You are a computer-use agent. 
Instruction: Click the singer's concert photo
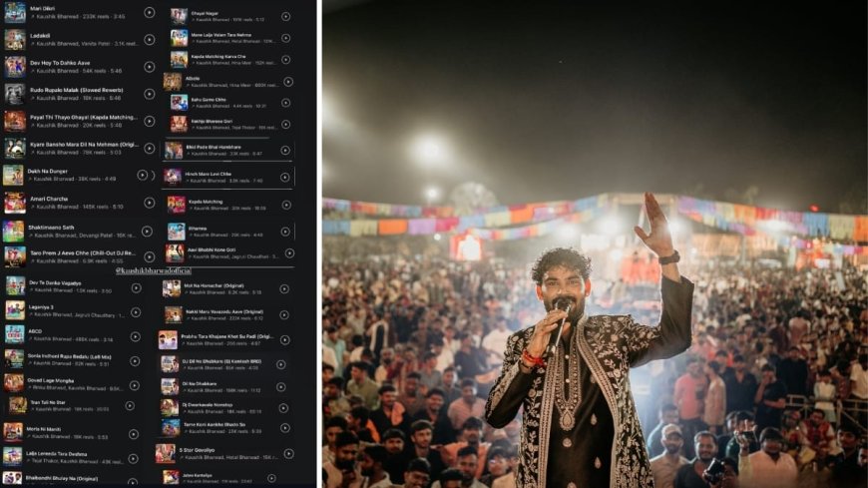point(595,244)
